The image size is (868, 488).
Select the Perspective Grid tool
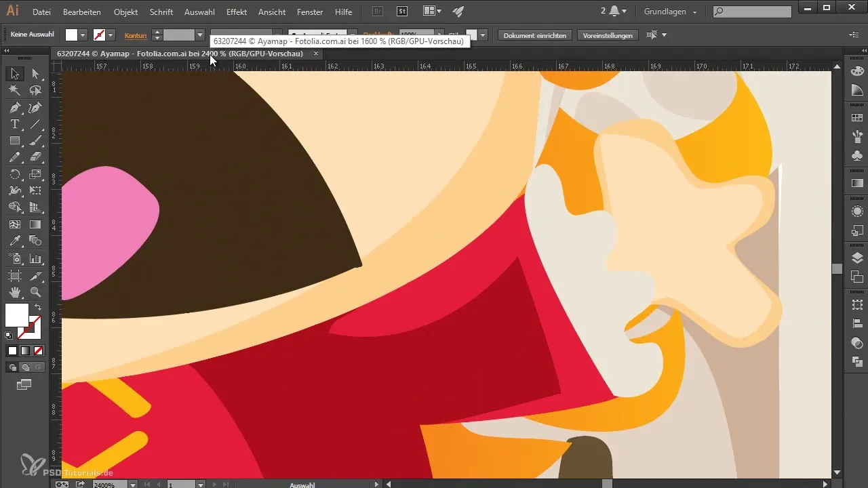(x=35, y=207)
